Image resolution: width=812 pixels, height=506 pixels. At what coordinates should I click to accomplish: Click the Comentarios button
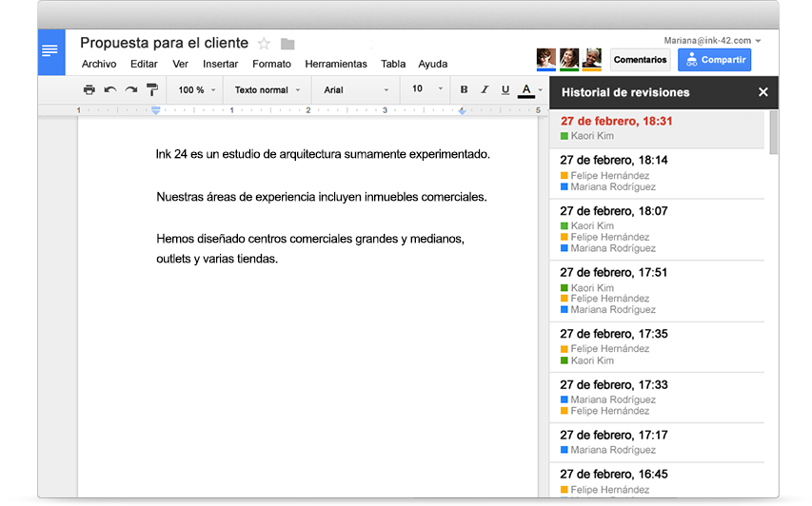tap(640, 60)
